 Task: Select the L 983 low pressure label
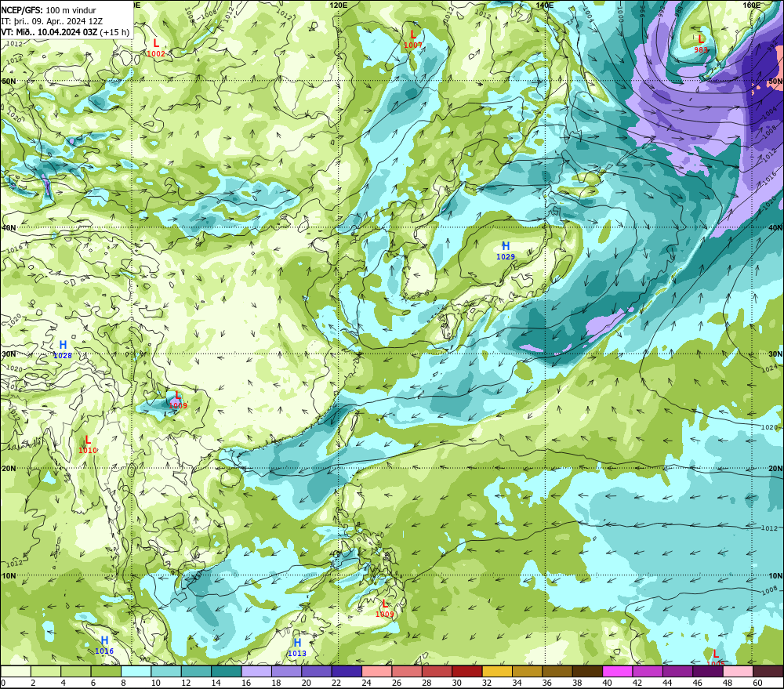tap(700, 43)
